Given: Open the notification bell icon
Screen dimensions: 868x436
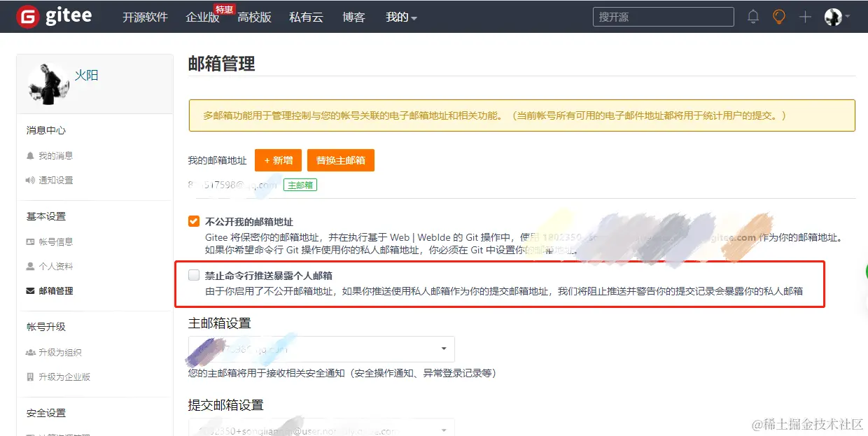Looking at the screenshot, I should pyautogui.click(x=753, y=16).
